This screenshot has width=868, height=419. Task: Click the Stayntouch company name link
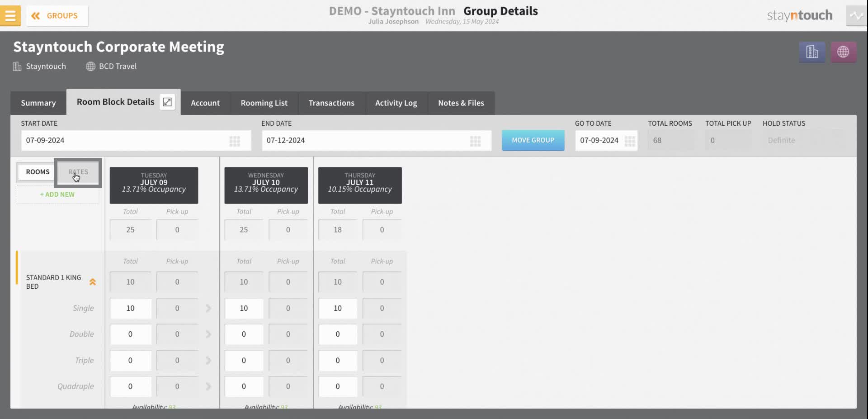pos(46,67)
